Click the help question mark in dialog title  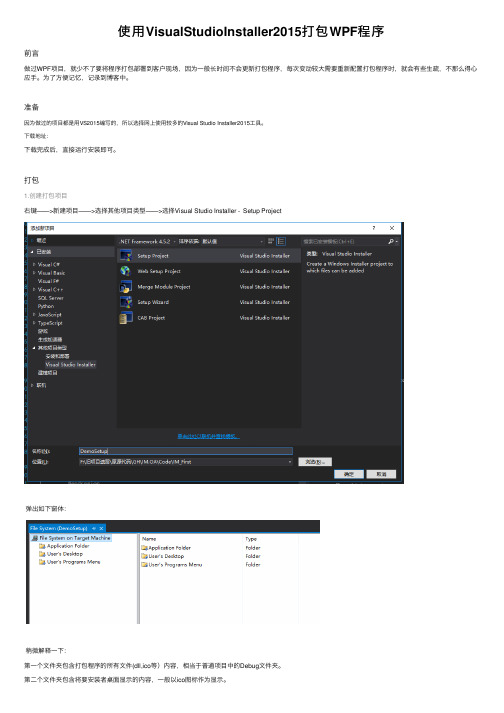coord(374,228)
